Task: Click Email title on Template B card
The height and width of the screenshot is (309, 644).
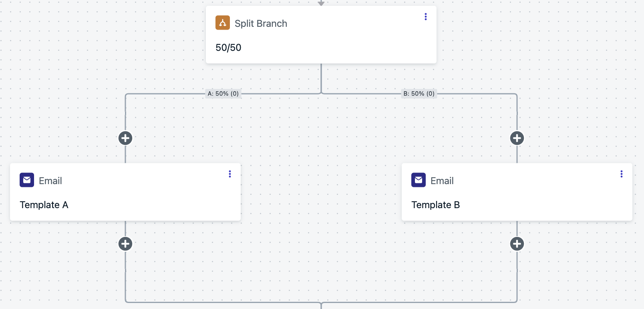Action: [442, 181]
